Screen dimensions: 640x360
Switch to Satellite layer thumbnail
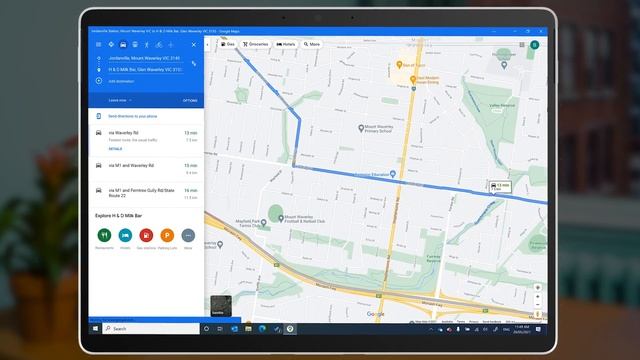point(221,306)
